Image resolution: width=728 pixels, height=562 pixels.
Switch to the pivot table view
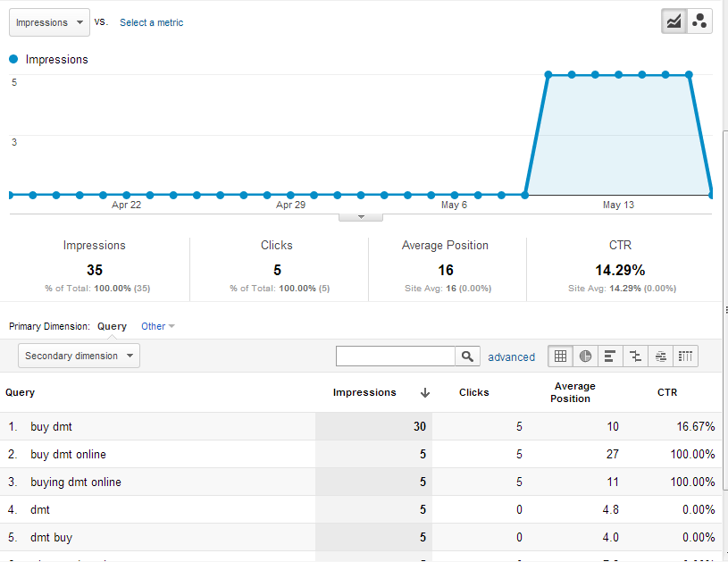click(685, 356)
